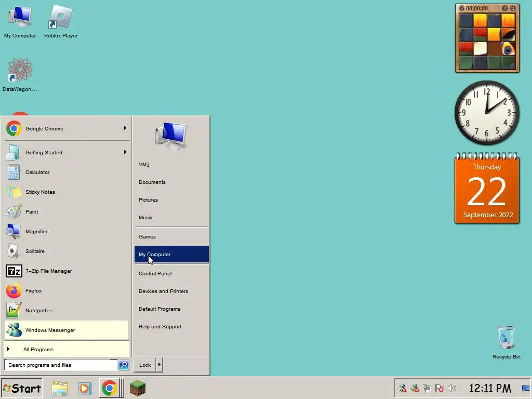Click the volume speaker icon in tray
This screenshot has height=399, width=532.
[x=452, y=388]
